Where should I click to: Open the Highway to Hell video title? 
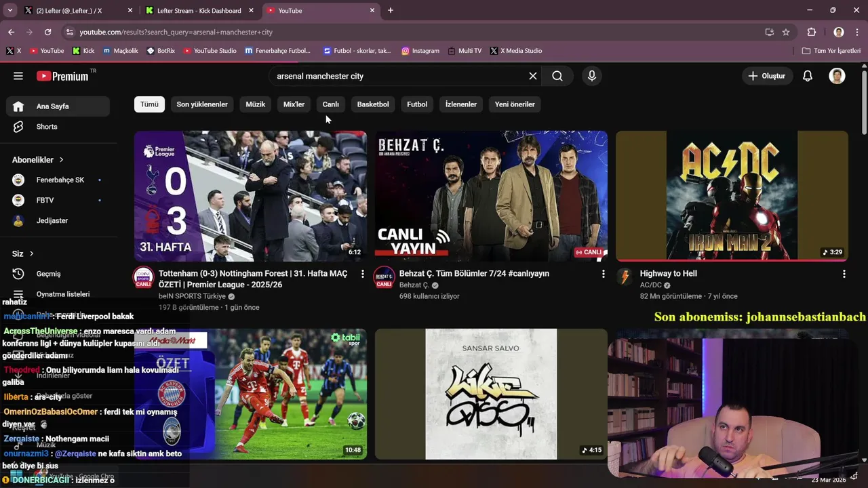(669, 274)
